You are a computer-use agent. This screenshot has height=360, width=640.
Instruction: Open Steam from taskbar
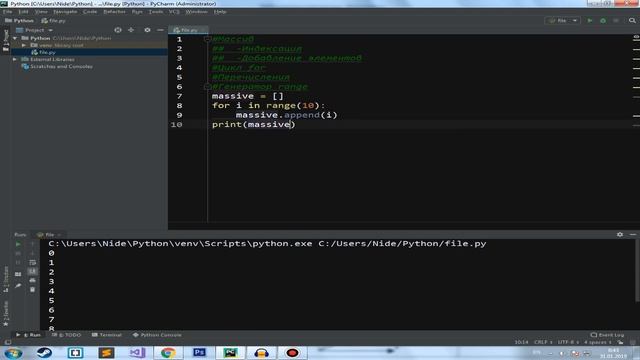coord(44,353)
